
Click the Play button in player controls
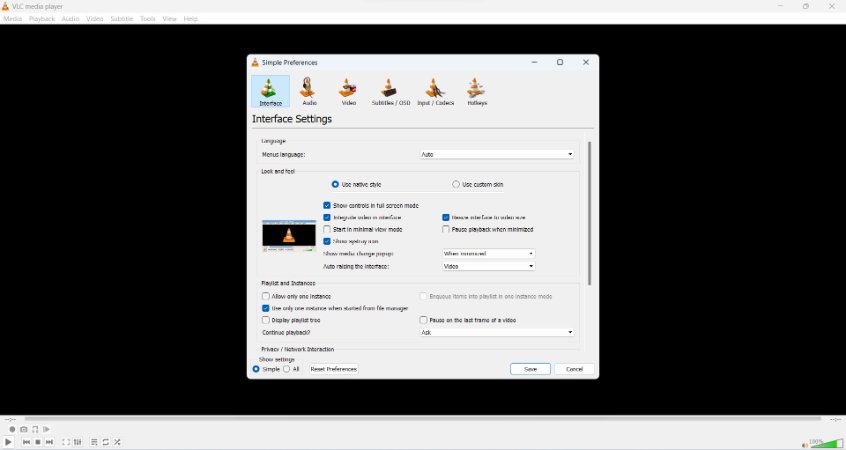tap(8, 442)
